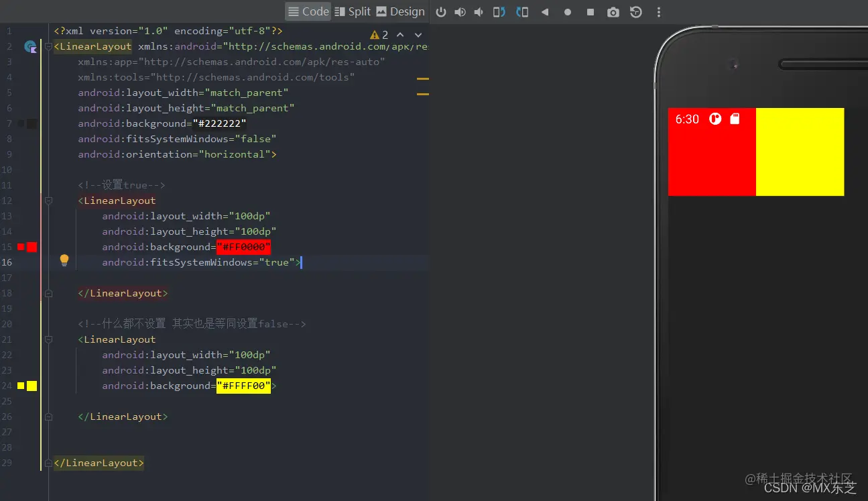The image size is (868, 501).
Task: Click the emulator Back triangle button
Action: [x=545, y=12]
